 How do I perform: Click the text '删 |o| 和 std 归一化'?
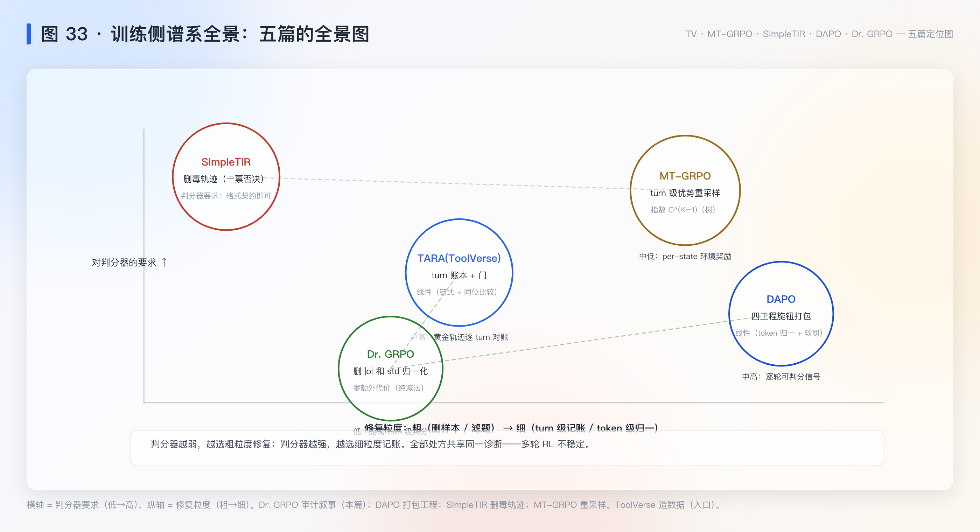(x=390, y=371)
